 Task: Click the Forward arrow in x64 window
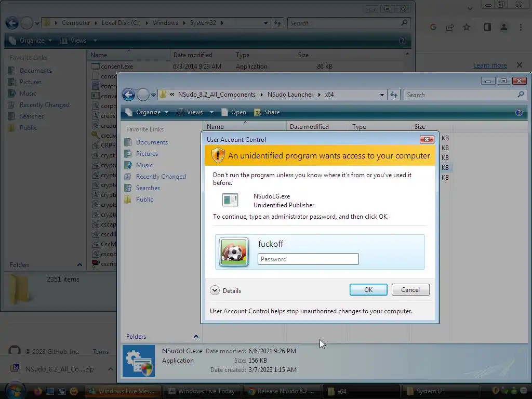tap(143, 95)
